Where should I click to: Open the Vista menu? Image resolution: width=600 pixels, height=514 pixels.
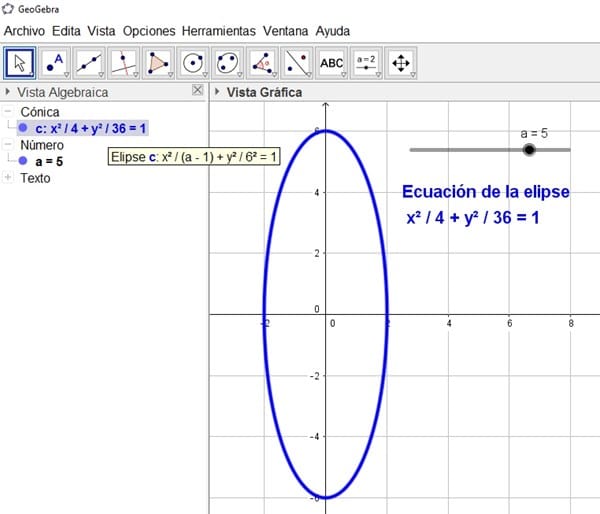pos(101,31)
